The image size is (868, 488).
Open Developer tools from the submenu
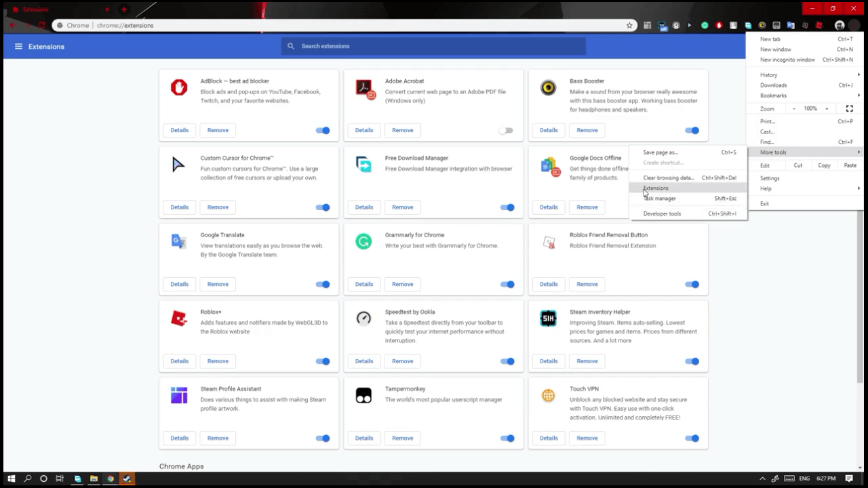[x=688, y=213]
